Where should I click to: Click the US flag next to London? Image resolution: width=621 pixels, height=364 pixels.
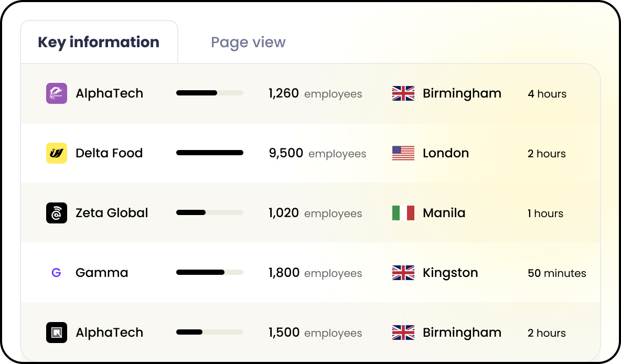[403, 153]
